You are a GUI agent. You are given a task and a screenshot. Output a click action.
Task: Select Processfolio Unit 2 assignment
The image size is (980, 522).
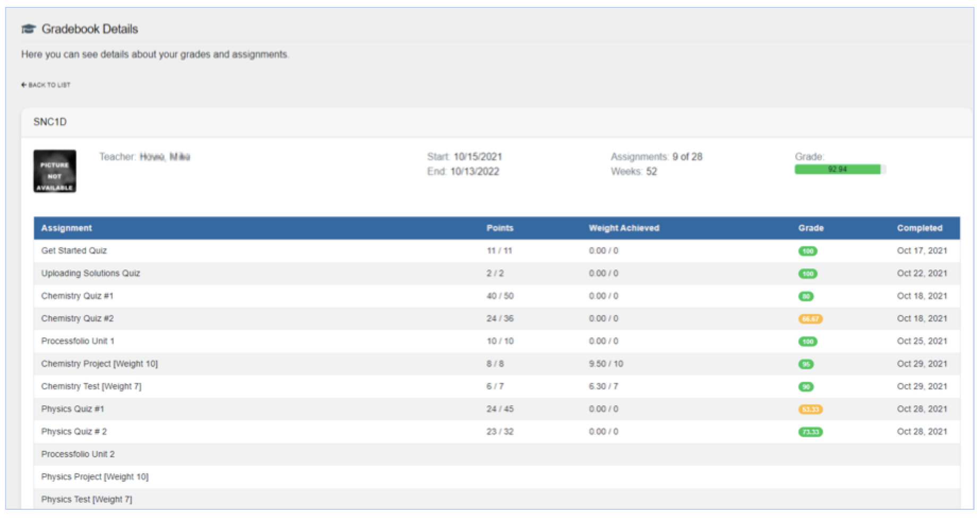(x=78, y=455)
